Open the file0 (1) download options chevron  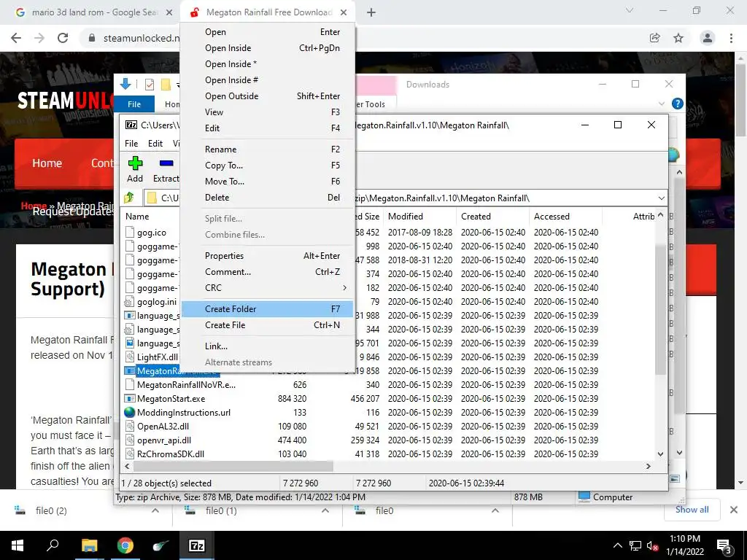325,510
